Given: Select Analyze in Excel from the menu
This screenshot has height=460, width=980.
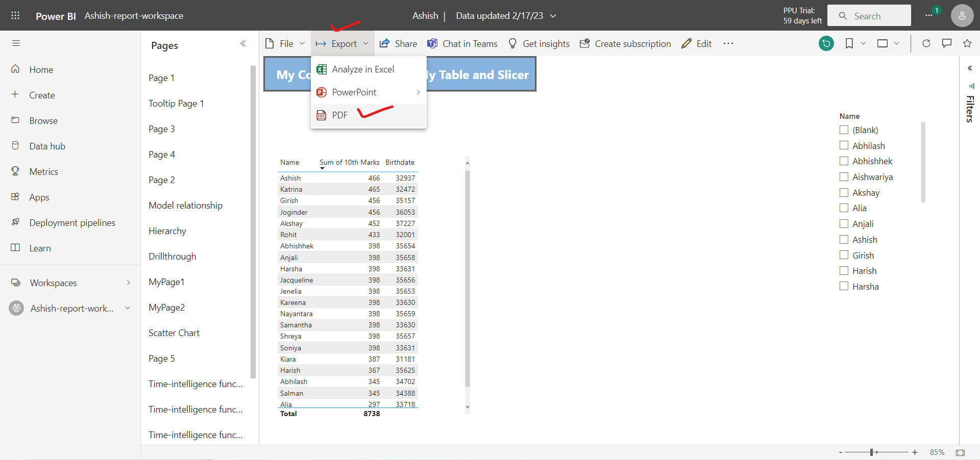Looking at the screenshot, I should [363, 69].
